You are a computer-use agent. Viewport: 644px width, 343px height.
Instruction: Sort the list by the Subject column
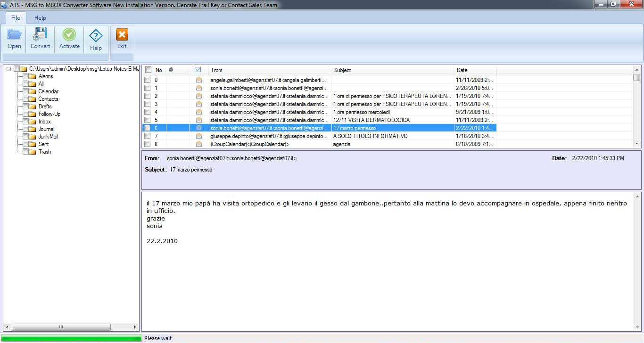[x=393, y=70]
